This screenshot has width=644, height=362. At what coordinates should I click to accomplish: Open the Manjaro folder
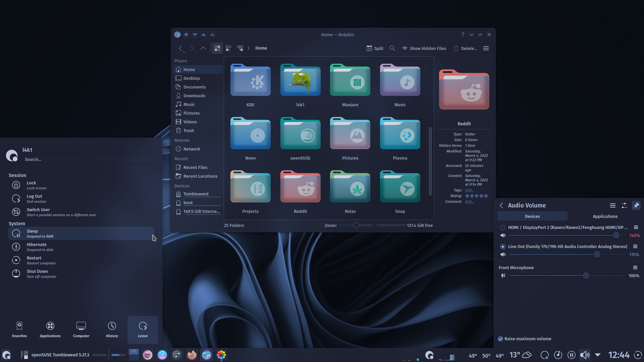tap(350, 85)
